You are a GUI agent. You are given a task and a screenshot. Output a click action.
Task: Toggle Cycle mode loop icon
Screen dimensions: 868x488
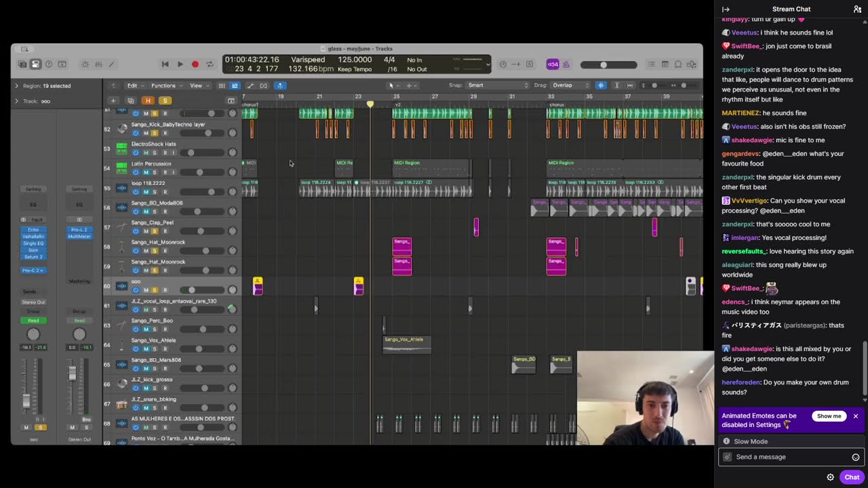[210, 64]
